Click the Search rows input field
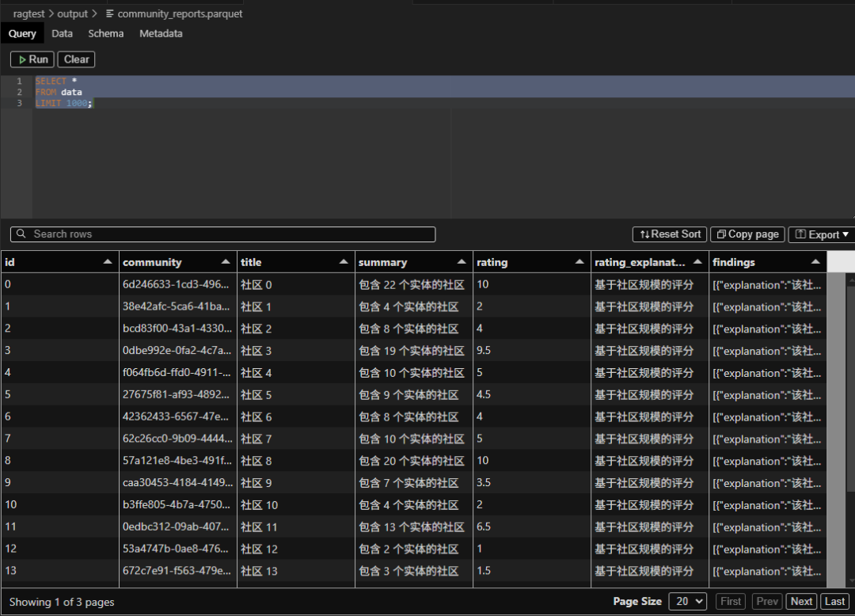 point(223,234)
